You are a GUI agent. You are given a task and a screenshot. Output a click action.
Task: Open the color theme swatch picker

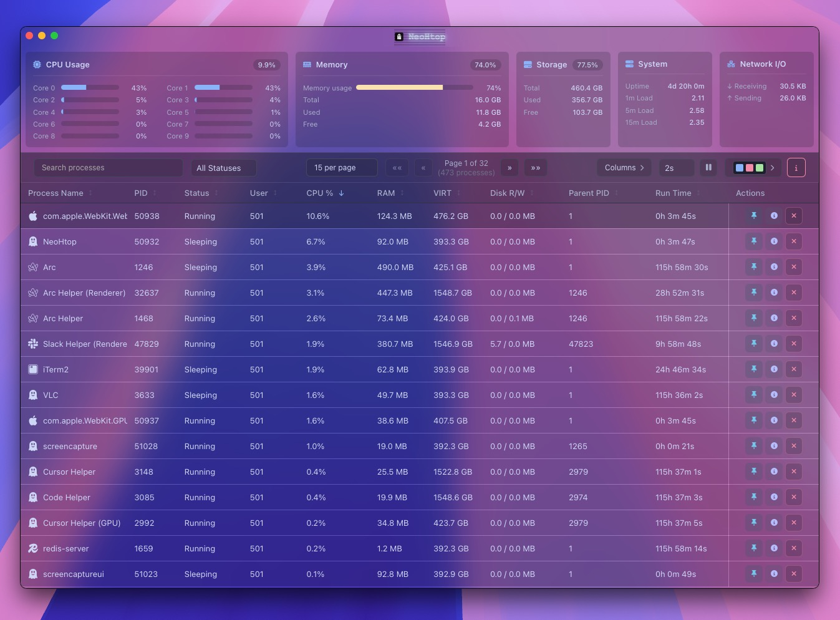[754, 168]
